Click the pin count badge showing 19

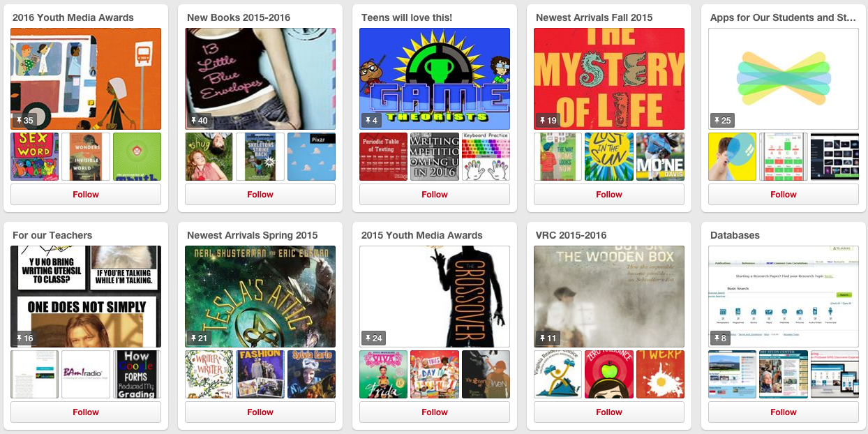(x=548, y=121)
